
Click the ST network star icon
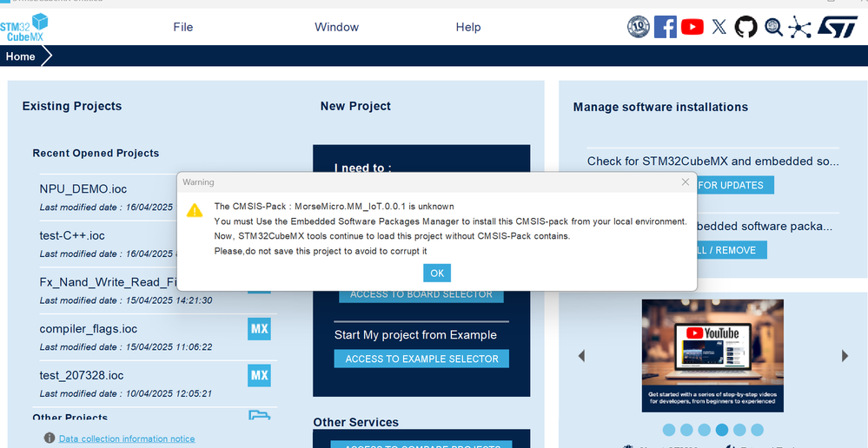point(799,27)
